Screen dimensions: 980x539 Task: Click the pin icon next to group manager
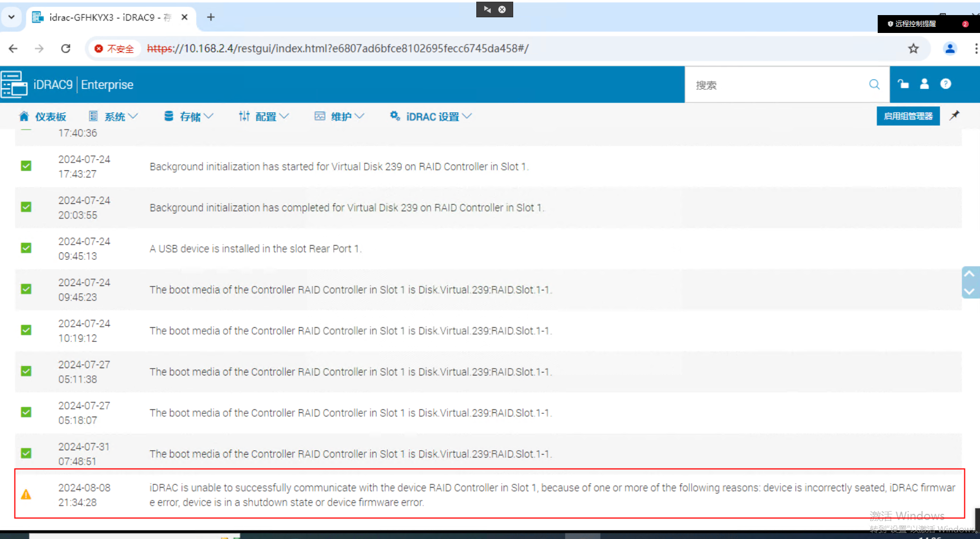[x=955, y=115]
